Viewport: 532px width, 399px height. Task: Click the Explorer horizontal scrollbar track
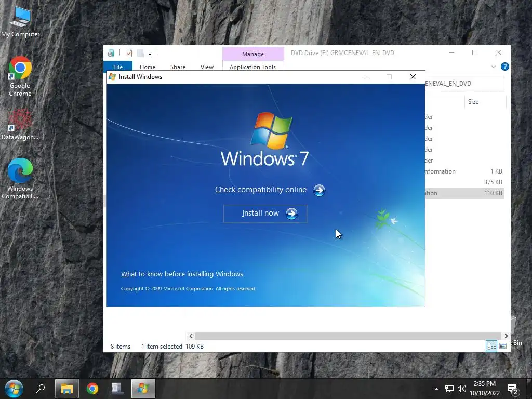(x=348, y=336)
